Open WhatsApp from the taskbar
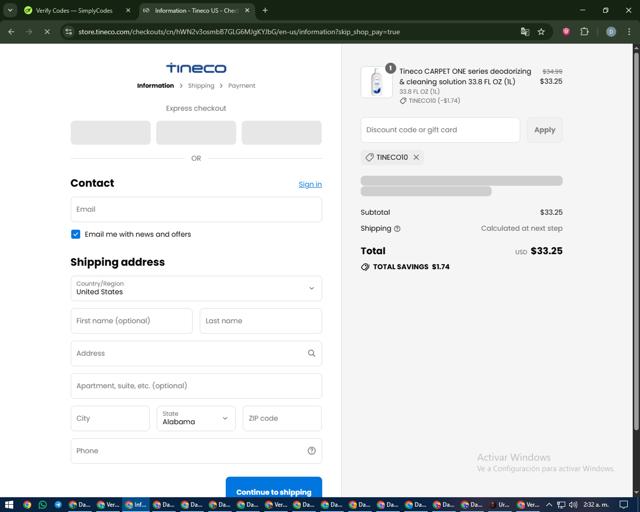The height and width of the screenshot is (512, 640). [42, 505]
